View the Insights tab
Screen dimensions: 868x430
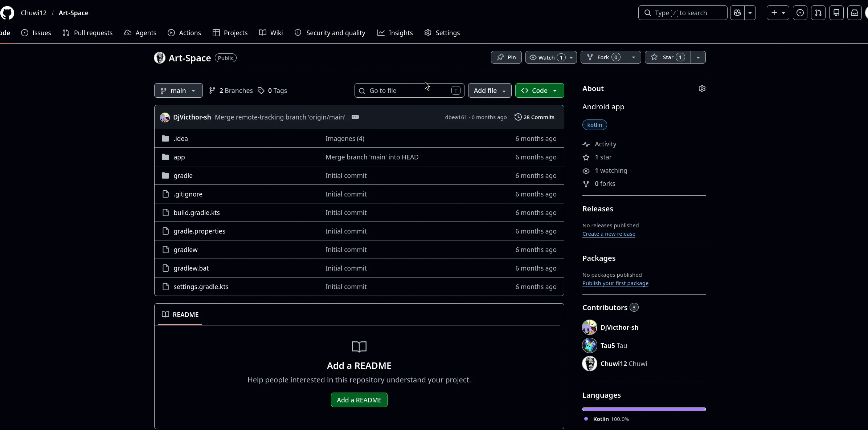pos(395,33)
